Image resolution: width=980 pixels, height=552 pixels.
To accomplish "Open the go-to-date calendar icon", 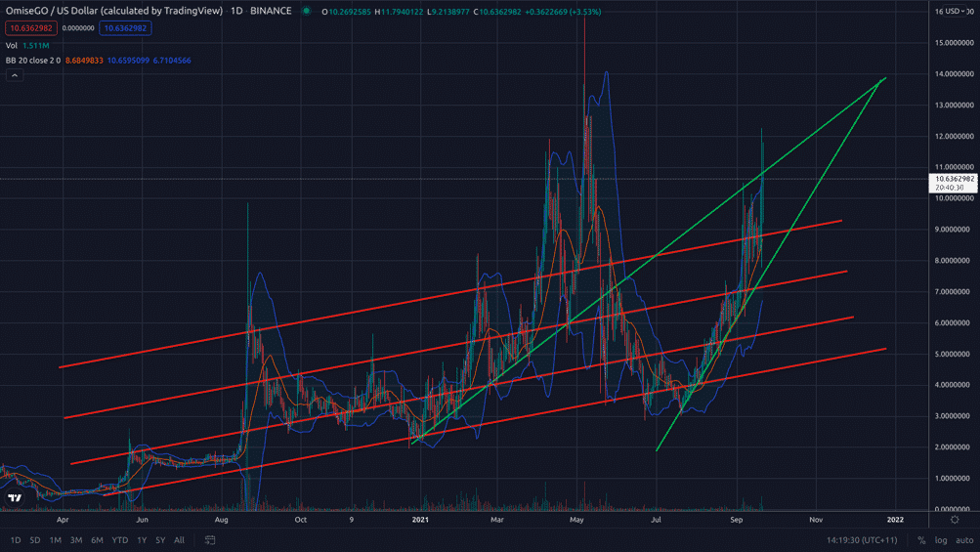I will [210, 540].
